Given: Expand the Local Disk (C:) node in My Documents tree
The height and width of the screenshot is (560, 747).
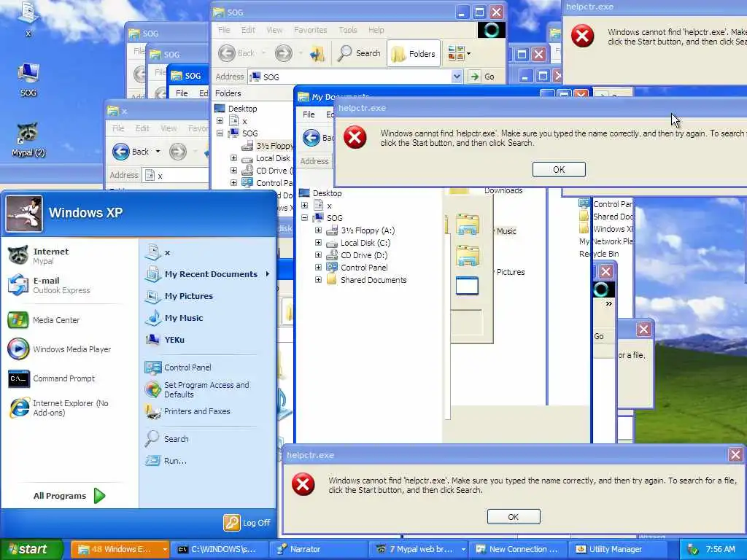Looking at the screenshot, I should [x=318, y=242].
